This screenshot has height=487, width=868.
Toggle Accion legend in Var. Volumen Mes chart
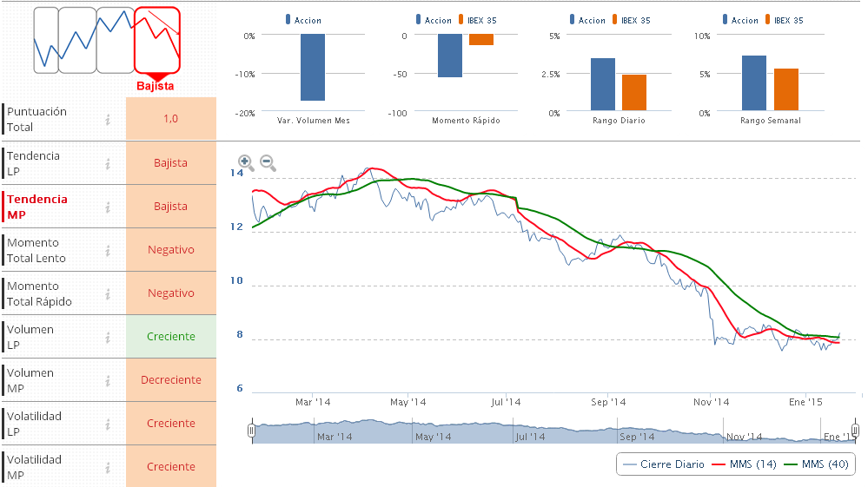303,20
